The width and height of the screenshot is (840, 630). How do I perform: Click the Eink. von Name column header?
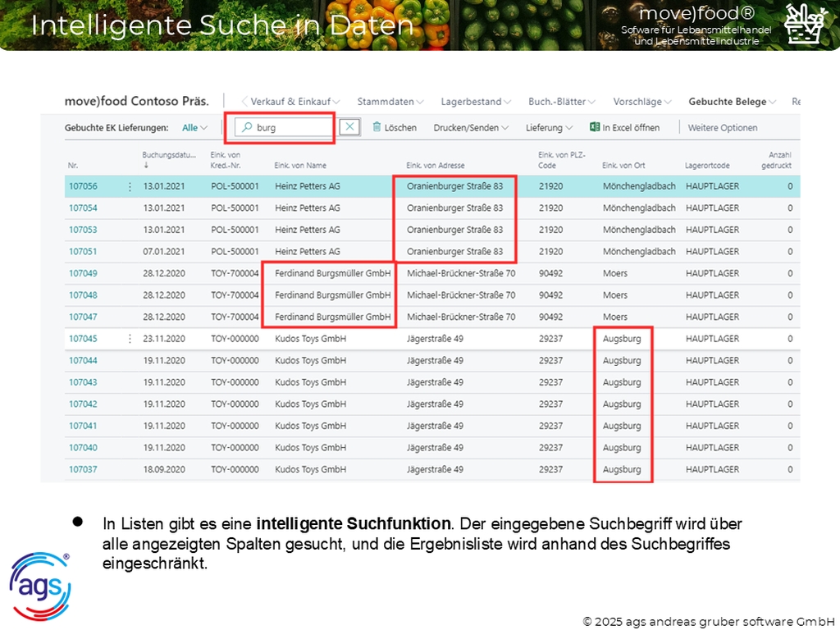(x=300, y=166)
